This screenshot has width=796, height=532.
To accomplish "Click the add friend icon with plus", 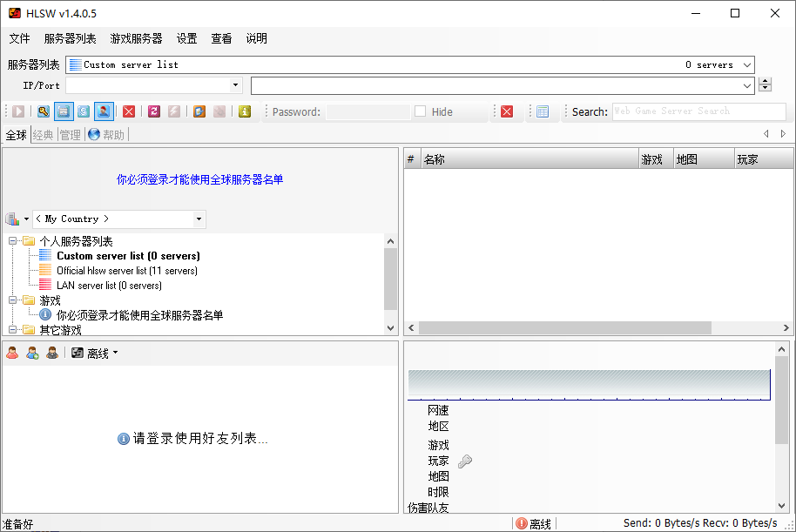I will click(x=32, y=353).
